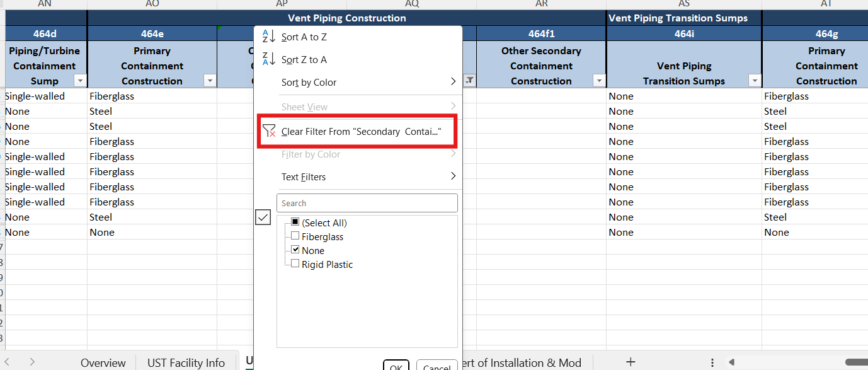Image resolution: width=868 pixels, height=370 pixels.
Task: Add a new sheet with plus icon
Action: [631, 362]
